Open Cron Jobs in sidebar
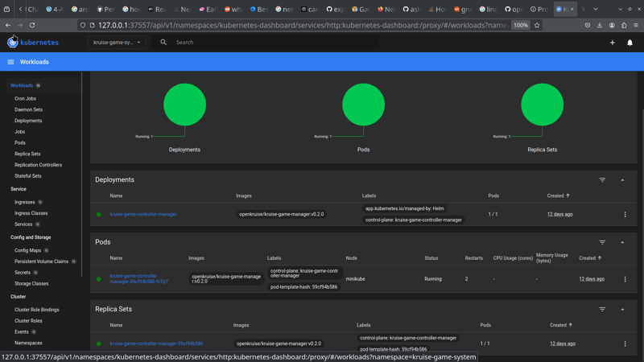Viewport: 644px width, 362px height. [x=25, y=99]
